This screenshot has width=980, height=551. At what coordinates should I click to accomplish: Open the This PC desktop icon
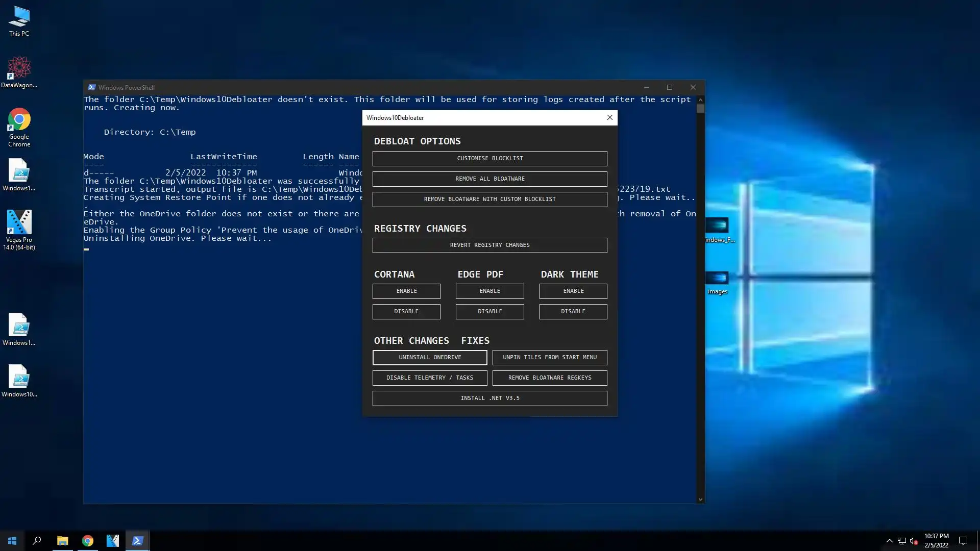(x=19, y=21)
